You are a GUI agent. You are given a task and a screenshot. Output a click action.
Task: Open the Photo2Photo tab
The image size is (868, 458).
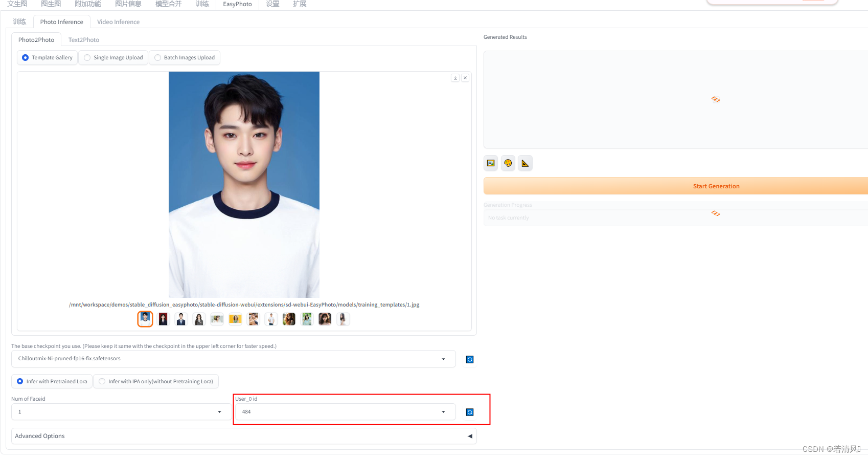coord(36,40)
